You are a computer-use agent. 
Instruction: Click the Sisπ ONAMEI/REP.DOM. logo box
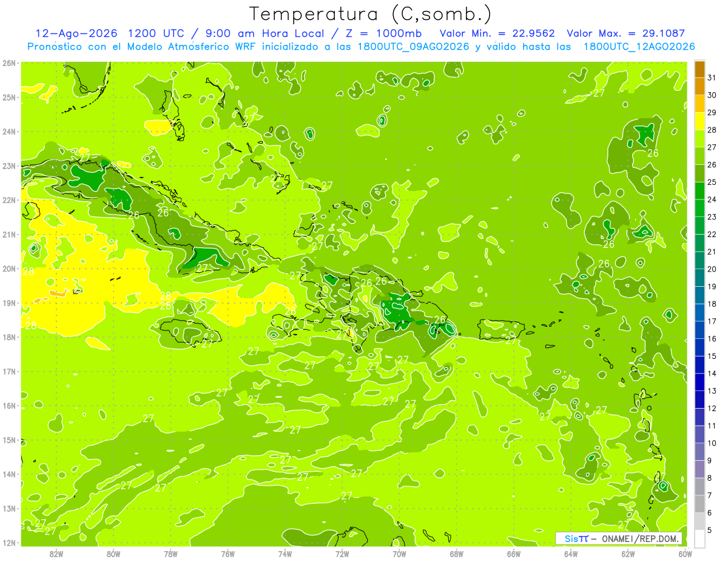(x=619, y=538)
